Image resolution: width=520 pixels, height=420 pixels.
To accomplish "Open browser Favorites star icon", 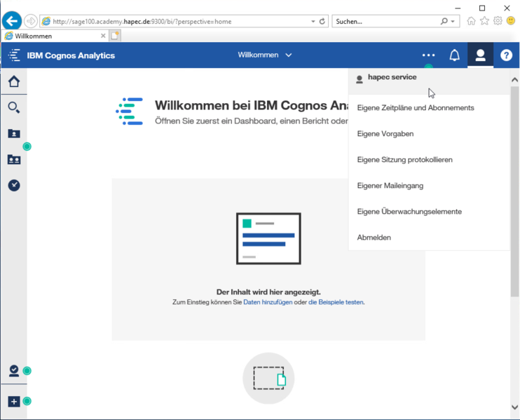I will [x=484, y=21].
